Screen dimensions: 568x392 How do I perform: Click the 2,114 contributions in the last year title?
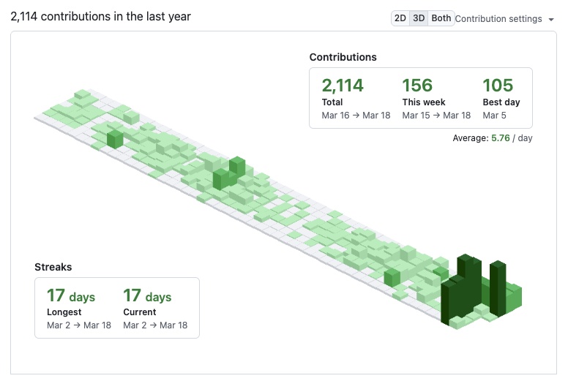101,17
